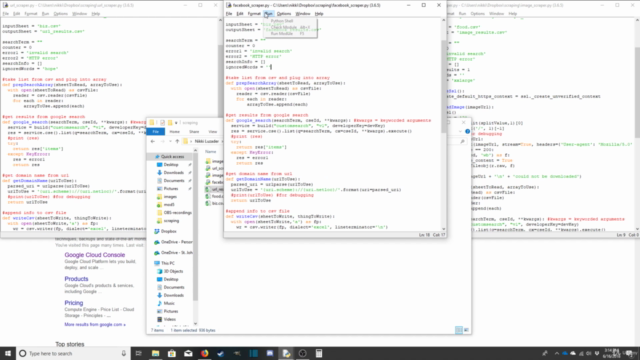
Task: Open Calculator from taskbar
Action: pyautogui.click(x=319, y=353)
